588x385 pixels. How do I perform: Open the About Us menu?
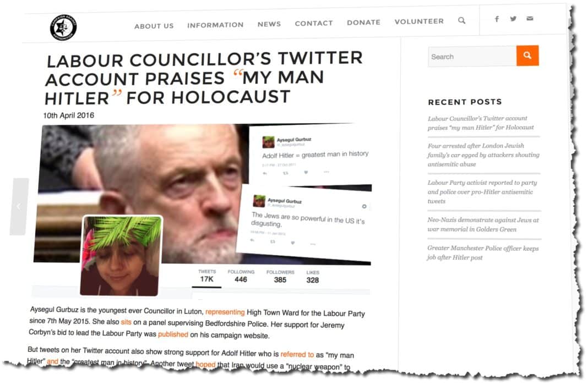[154, 26]
